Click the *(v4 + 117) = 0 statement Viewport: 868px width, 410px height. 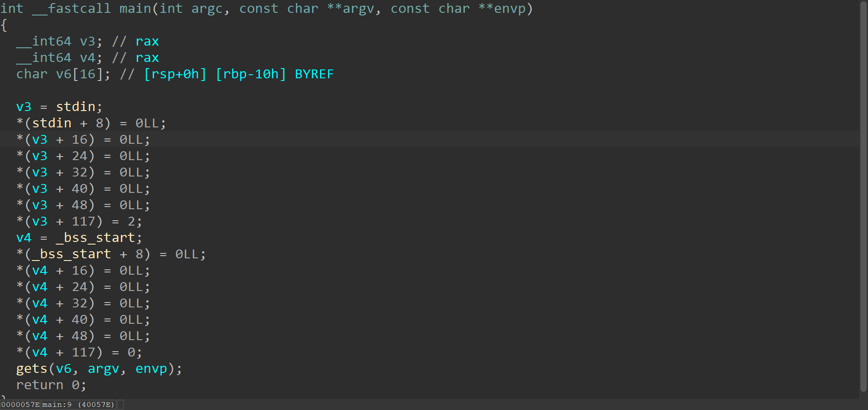pos(79,353)
